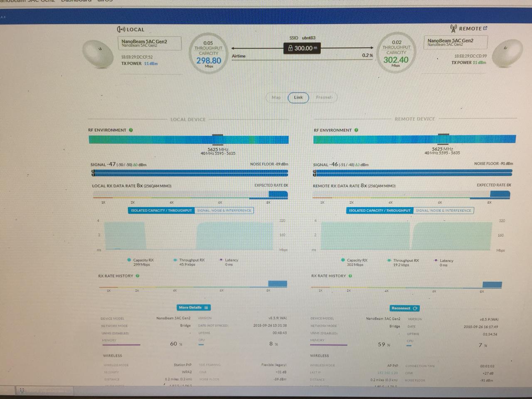532x399 pixels.
Task: Click the Airtime label under distance arrow
Action: [239, 56]
